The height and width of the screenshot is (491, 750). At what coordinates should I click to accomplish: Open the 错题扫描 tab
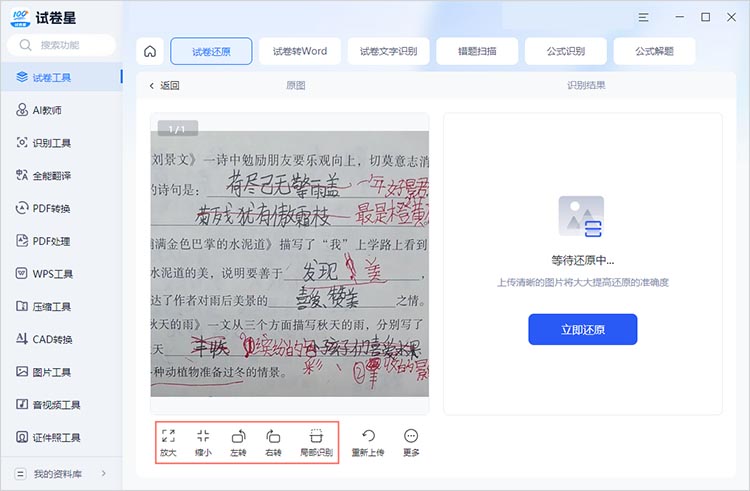pyautogui.click(x=477, y=51)
